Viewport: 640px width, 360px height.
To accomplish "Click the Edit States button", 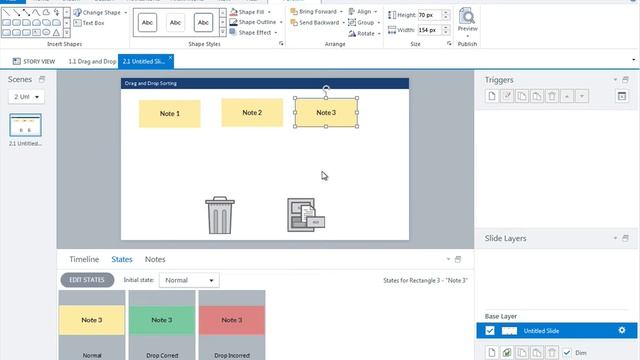I will [87, 280].
